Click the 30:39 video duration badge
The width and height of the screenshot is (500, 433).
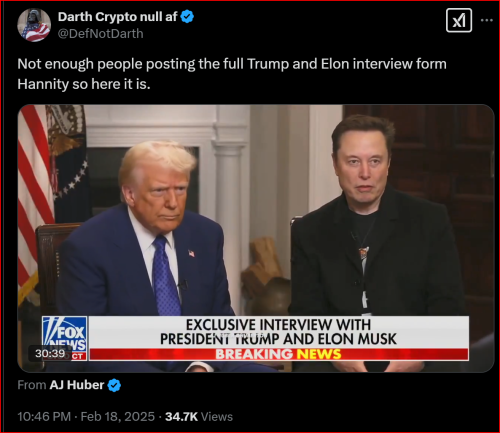[x=50, y=353]
